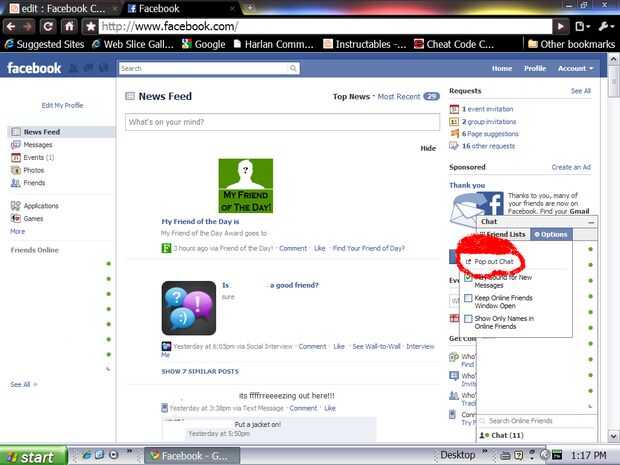Click the search magnifier icon

point(293,68)
